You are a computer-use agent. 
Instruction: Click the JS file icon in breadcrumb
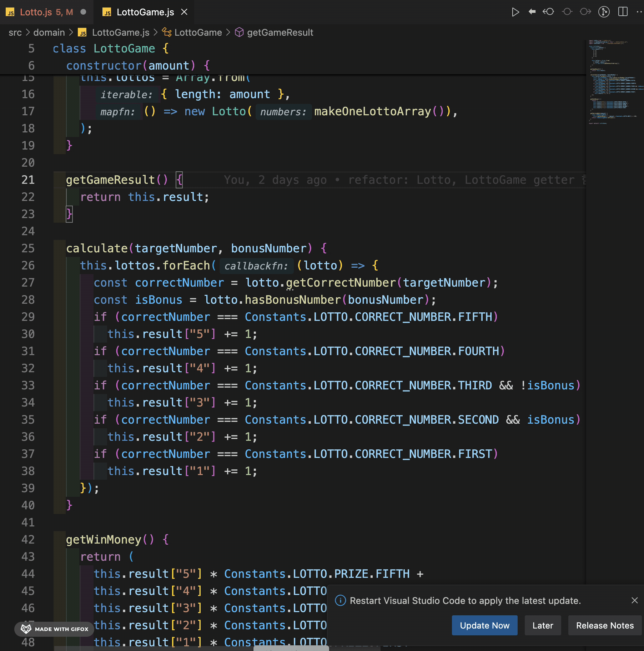pos(82,33)
